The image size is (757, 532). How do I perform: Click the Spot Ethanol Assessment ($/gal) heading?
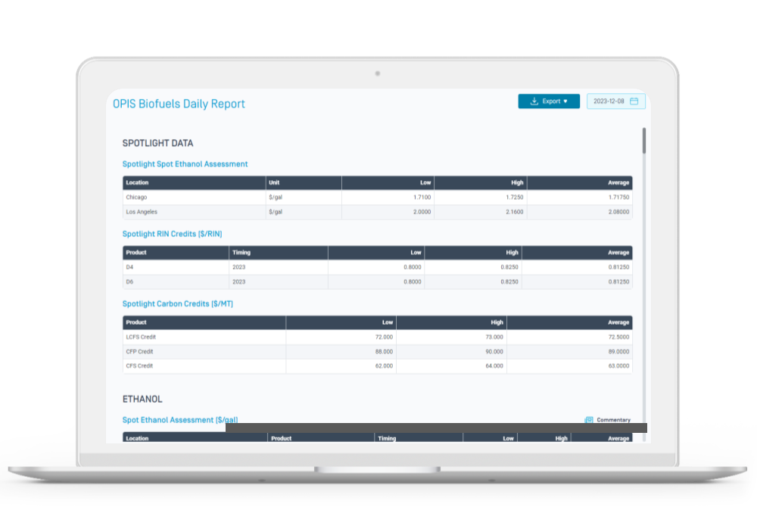click(x=180, y=420)
